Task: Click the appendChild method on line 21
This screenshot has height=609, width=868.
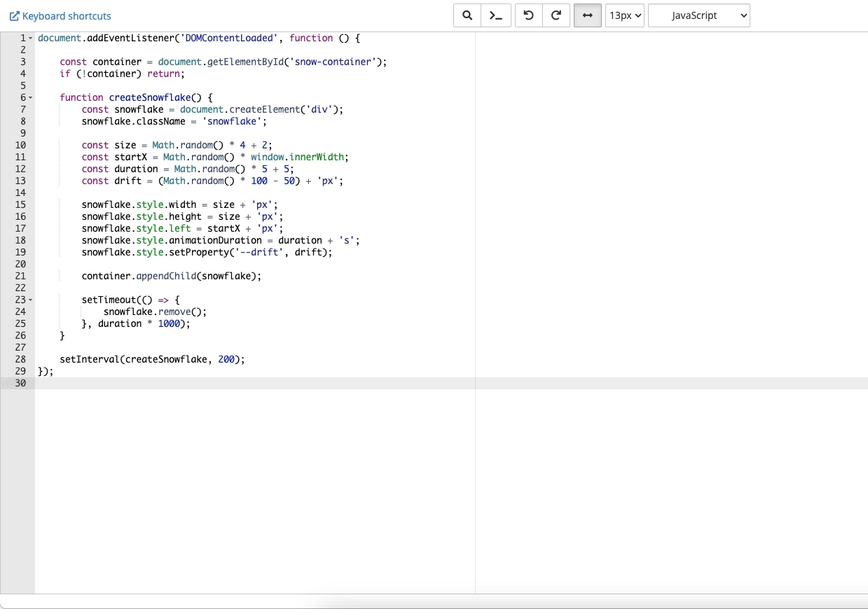Action: (168, 276)
